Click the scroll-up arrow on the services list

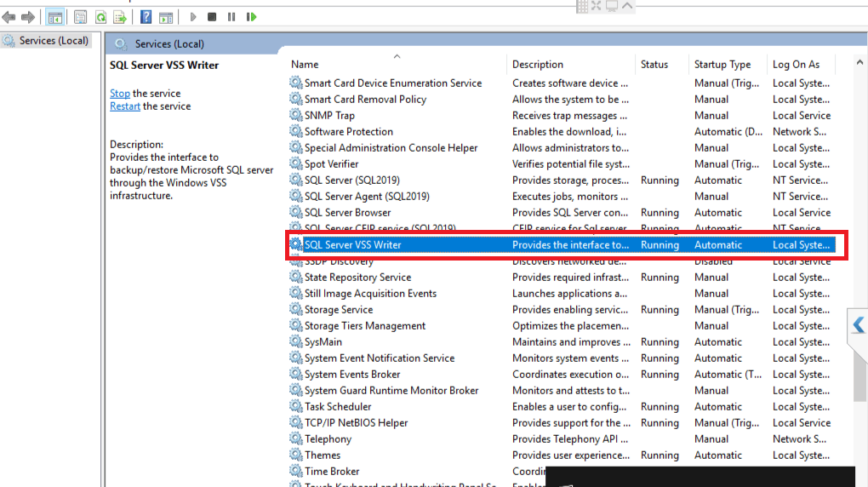pos(859,63)
